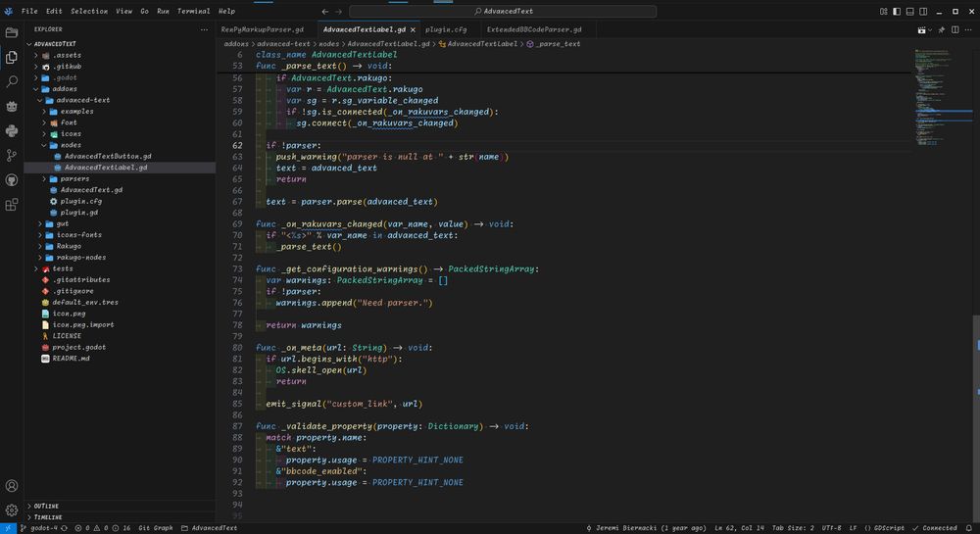Image resolution: width=980 pixels, height=534 pixels.
Task: Open the Customize Layout icon
Action: pos(884,11)
